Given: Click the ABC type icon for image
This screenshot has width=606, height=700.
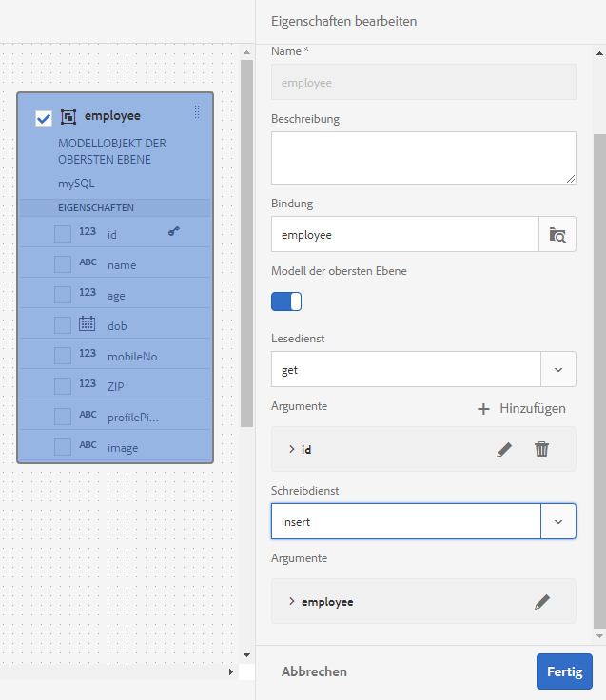Looking at the screenshot, I should coord(88,445).
